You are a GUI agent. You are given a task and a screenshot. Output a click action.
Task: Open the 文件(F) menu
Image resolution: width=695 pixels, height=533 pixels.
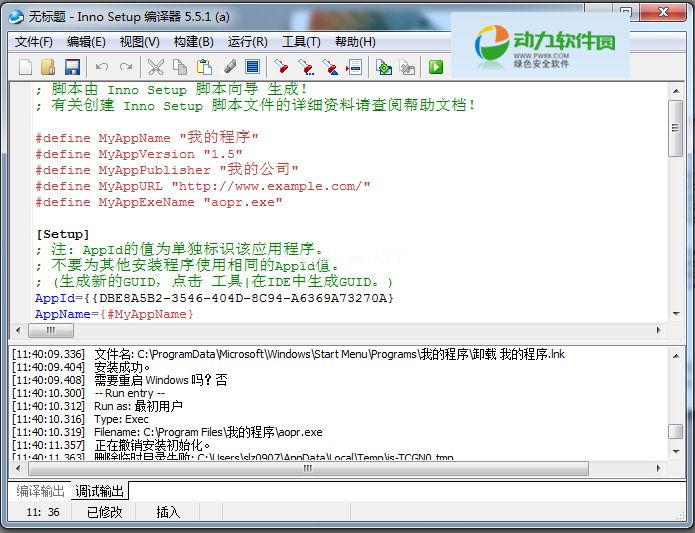click(34, 42)
